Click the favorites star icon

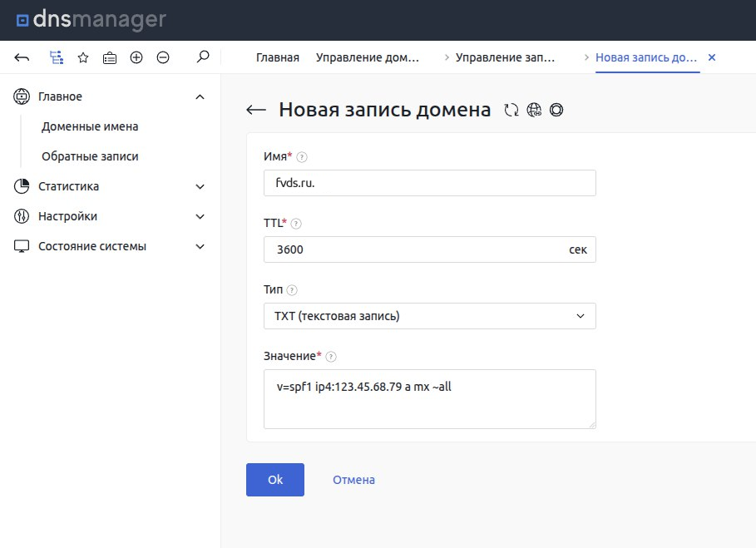coord(83,58)
